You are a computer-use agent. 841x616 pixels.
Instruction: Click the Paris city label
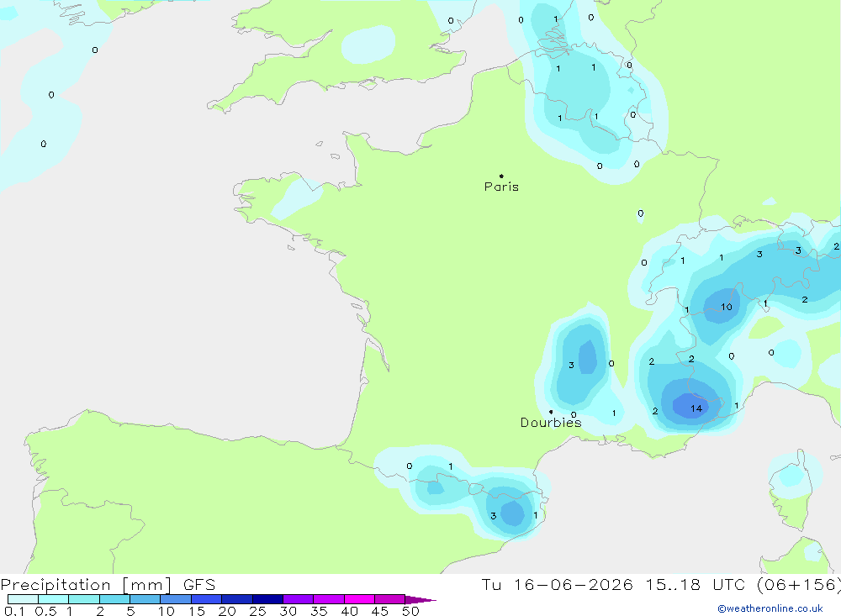(501, 187)
